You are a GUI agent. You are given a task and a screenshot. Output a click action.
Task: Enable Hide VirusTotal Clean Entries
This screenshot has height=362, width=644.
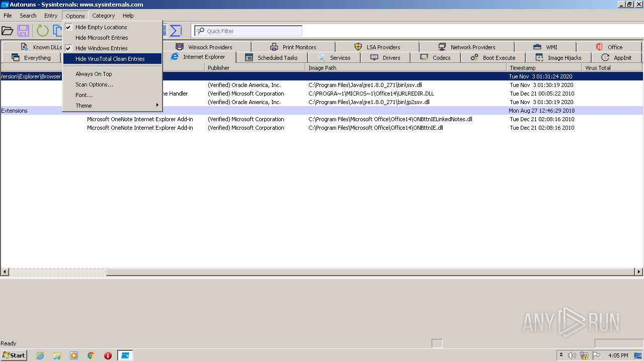(x=112, y=59)
